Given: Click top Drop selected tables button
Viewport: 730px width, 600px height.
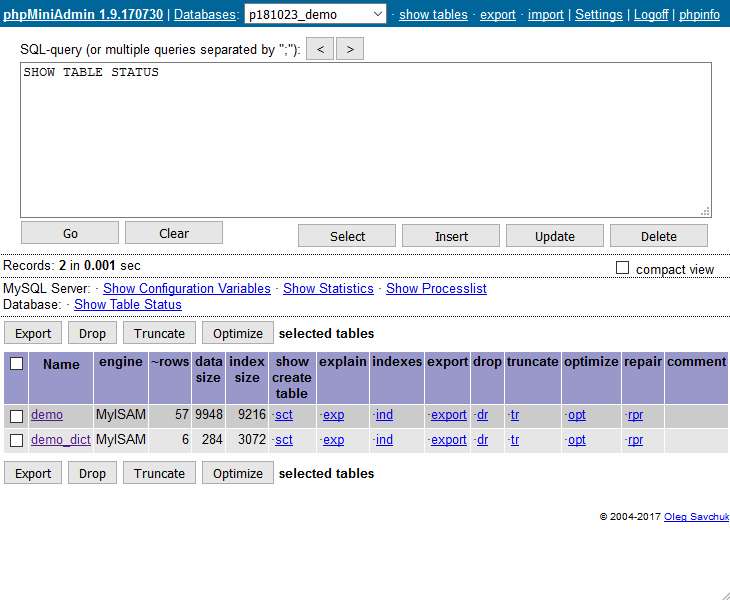Looking at the screenshot, I should [92, 333].
